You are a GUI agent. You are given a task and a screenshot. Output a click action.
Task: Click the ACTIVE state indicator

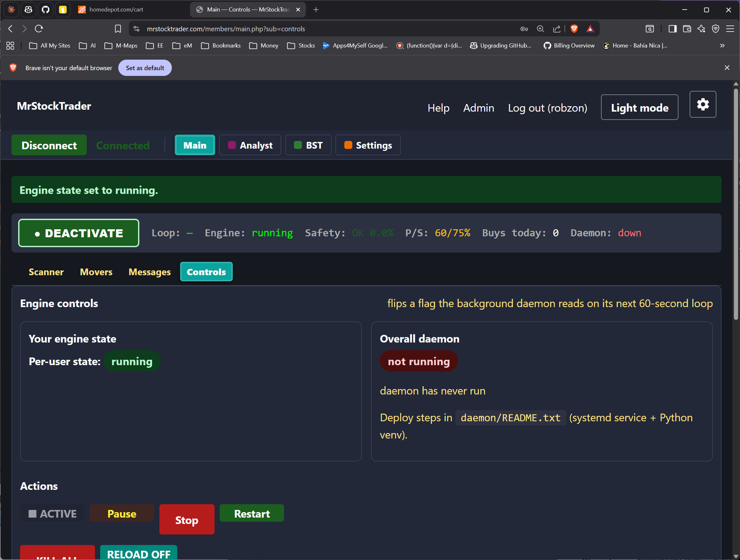tap(52, 513)
